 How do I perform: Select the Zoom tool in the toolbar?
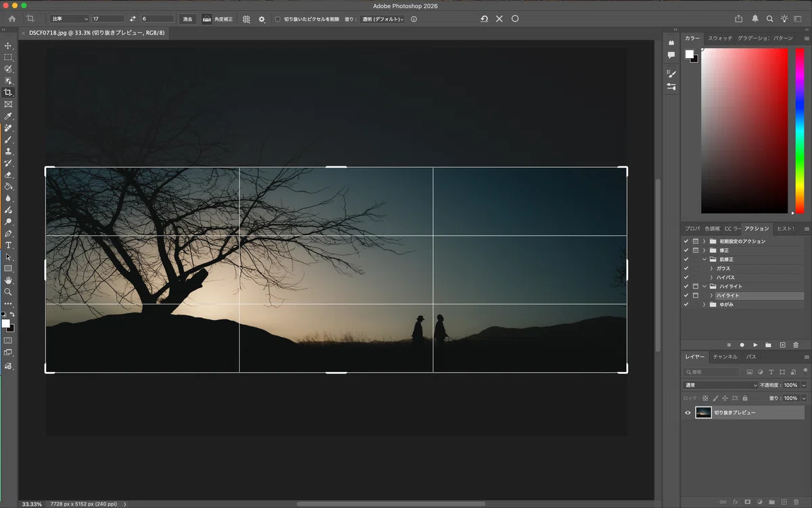[x=8, y=292]
